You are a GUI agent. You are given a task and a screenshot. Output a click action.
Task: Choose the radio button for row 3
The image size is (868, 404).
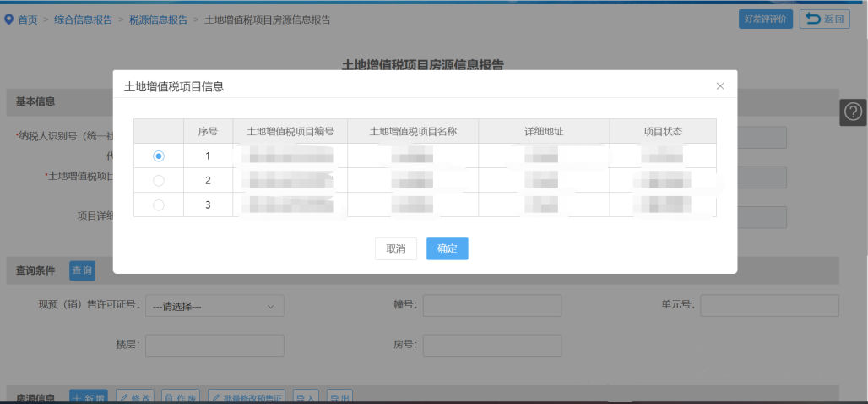[x=159, y=205]
